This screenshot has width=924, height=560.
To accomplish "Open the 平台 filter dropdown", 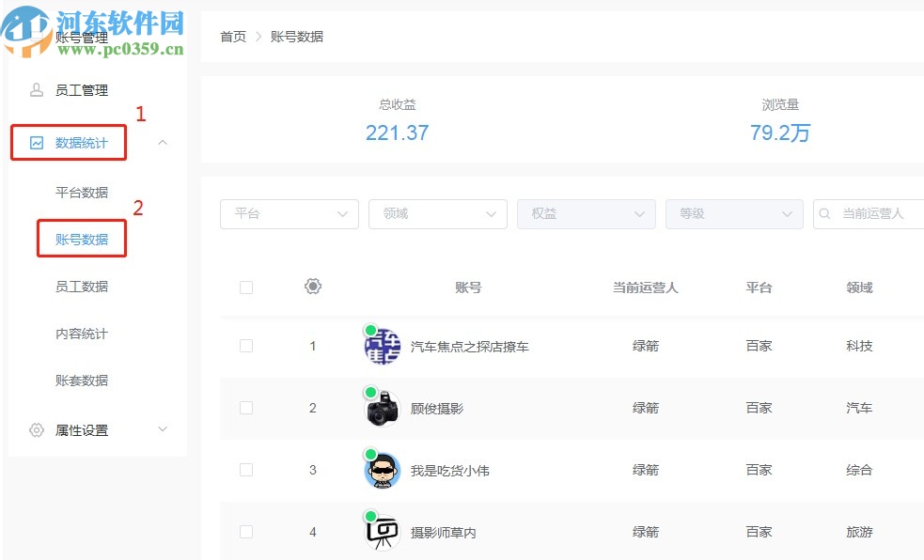I will point(289,213).
